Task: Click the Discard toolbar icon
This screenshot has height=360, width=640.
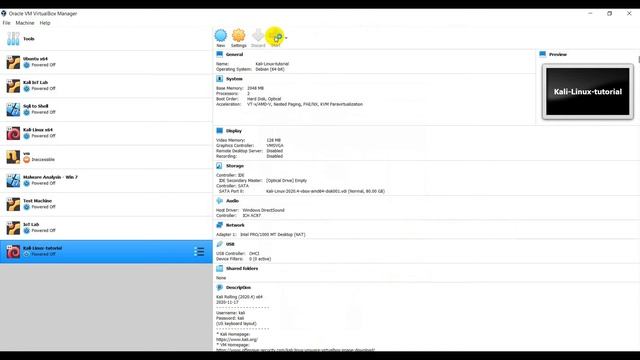Action: pyautogui.click(x=258, y=36)
